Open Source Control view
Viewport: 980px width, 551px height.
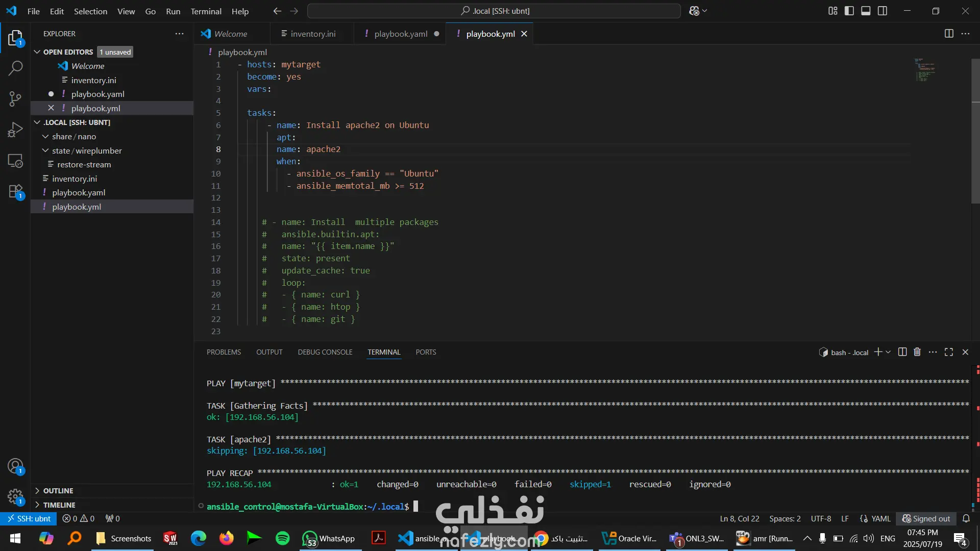15,98
